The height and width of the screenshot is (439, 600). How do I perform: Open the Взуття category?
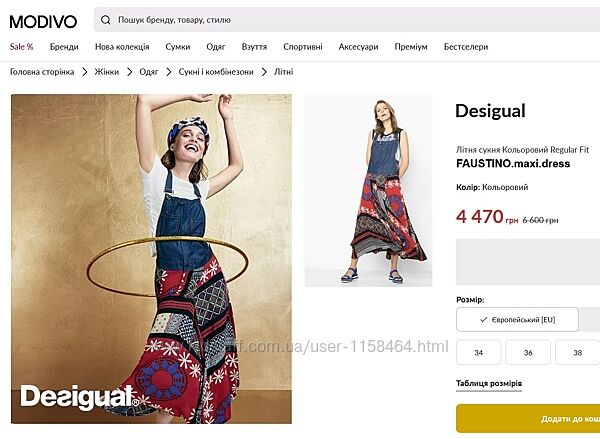(254, 47)
